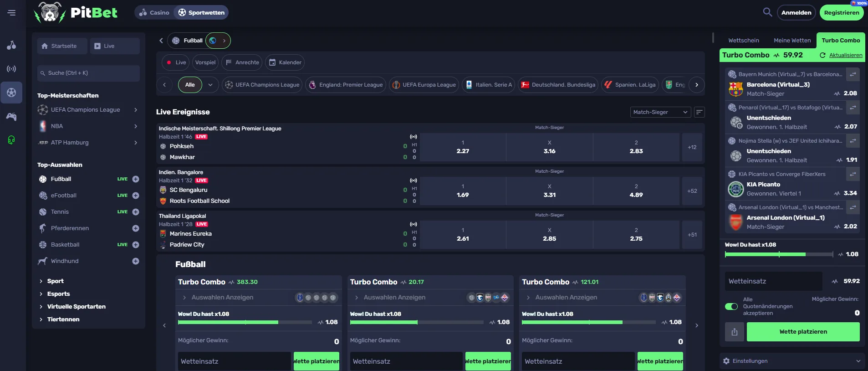Click the Suche search field
Viewport: 868px width, 371px height.
tap(88, 73)
